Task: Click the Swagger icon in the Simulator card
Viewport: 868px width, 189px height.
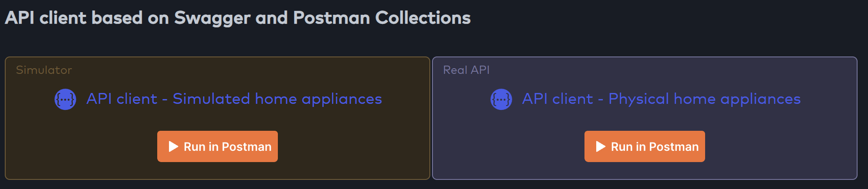Action: pyautogui.click(x=65, y=99)
